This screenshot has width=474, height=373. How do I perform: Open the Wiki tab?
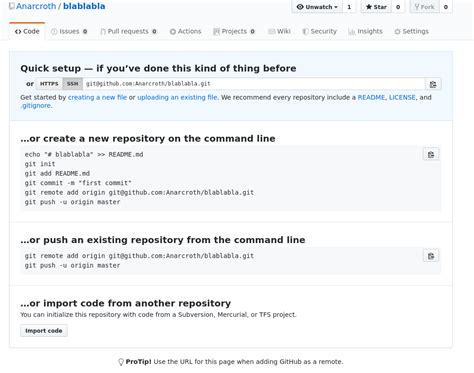tap(279, 31)
